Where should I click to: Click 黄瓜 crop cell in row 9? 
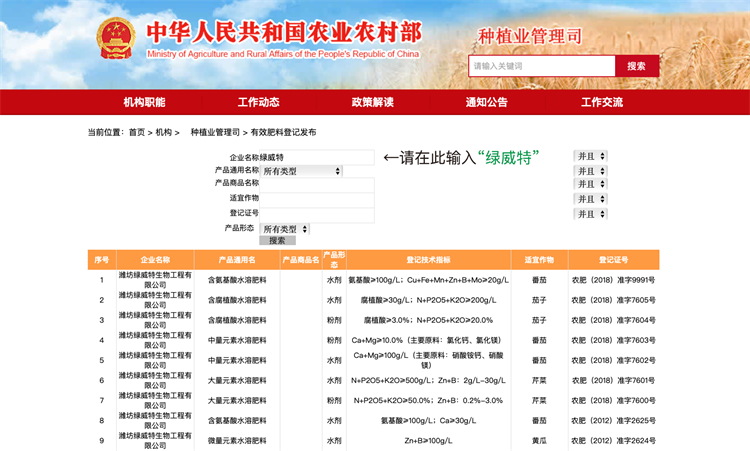click(x=539, y=440)
